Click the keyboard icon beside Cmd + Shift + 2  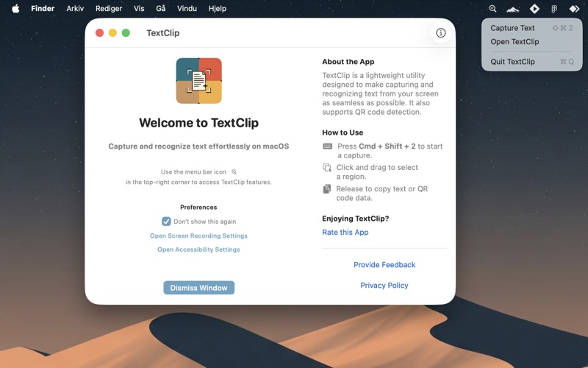(327, 146)
